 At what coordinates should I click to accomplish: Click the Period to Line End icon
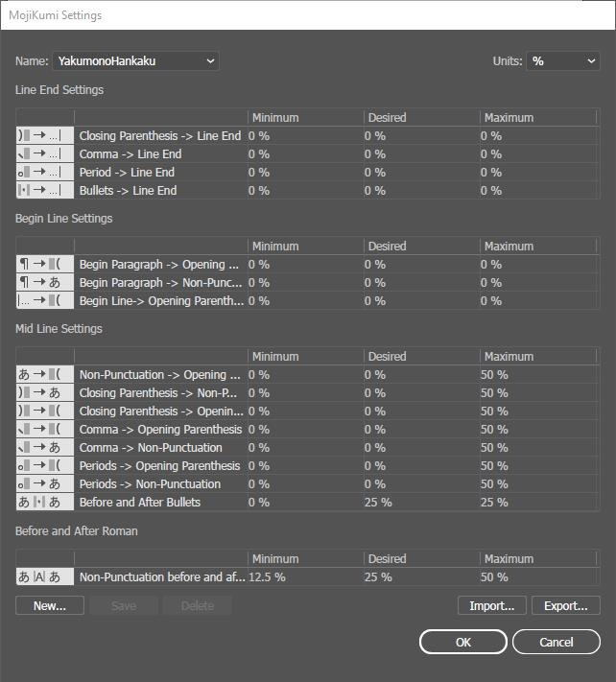44,173
